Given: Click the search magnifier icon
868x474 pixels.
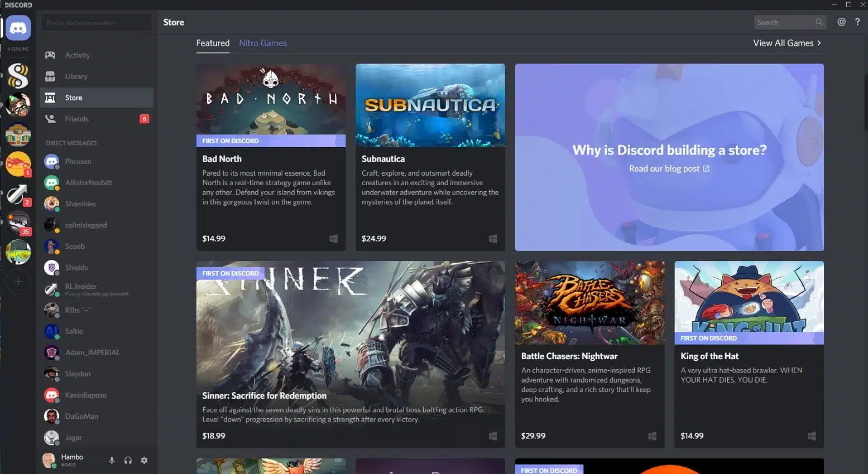Looking at the screenshot, I should pos(819,22).
